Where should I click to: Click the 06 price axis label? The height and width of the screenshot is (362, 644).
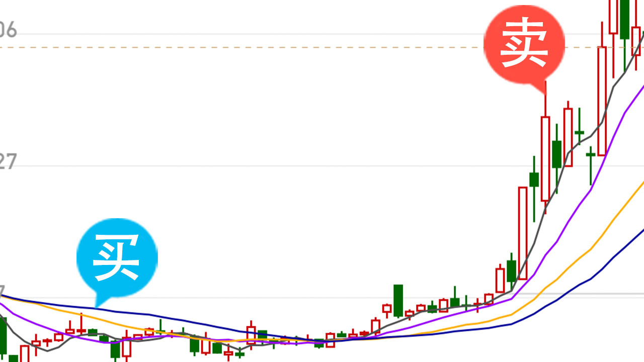tap(9, 30)
